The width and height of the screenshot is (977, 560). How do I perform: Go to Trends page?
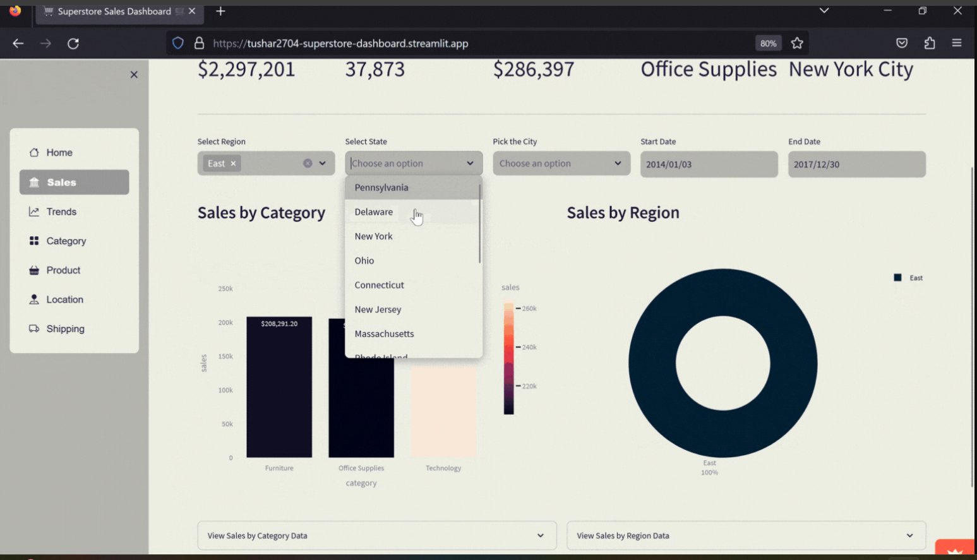pos(74,211)
